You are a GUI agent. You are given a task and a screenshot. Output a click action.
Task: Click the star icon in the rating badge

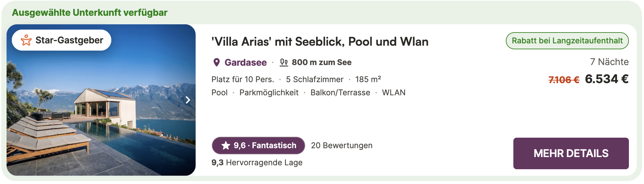pyautogui.click(x=226, y=146)
